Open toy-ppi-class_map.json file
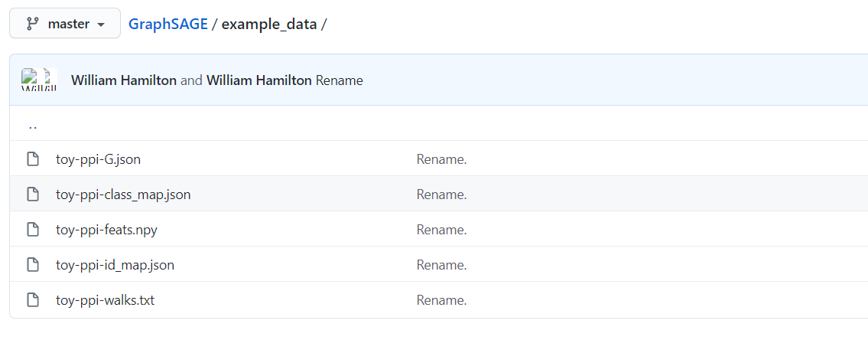 coord(123,195)
